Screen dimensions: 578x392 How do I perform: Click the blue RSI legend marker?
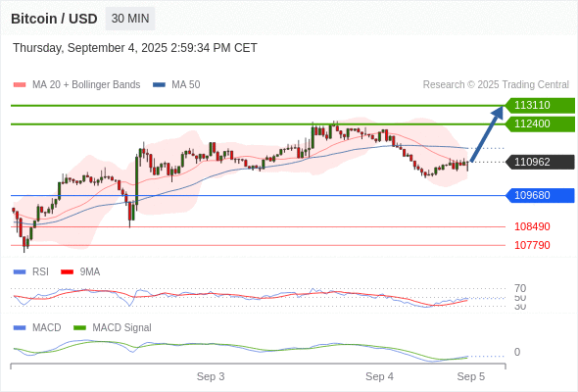coord(20,272)
